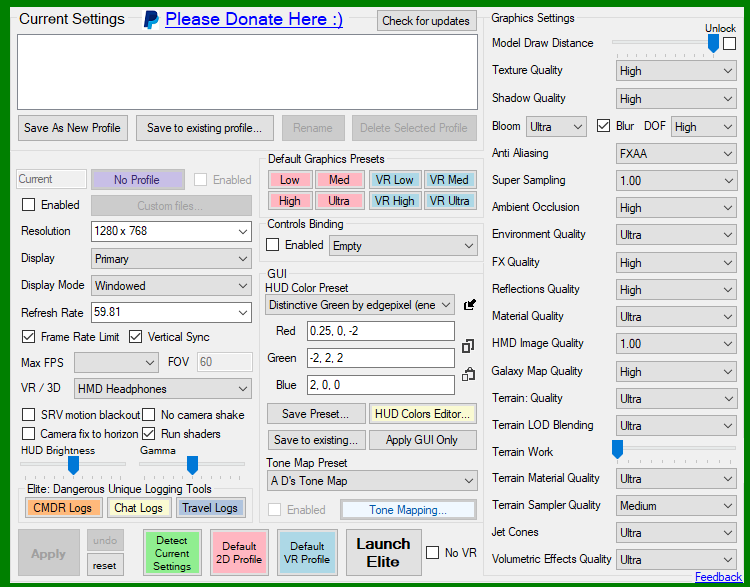The height and width of the screenshot is (587, 750).
Task: Toggle the Vertical Sync checkbox
Action: pyautogui.click(x=135, y=337)
